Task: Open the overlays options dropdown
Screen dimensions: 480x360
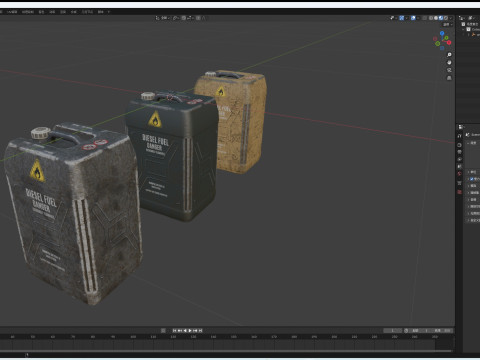Action: point(418,18)
